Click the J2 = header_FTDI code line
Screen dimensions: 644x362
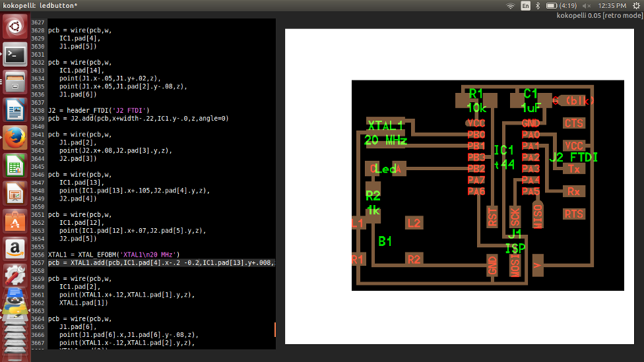98,110
